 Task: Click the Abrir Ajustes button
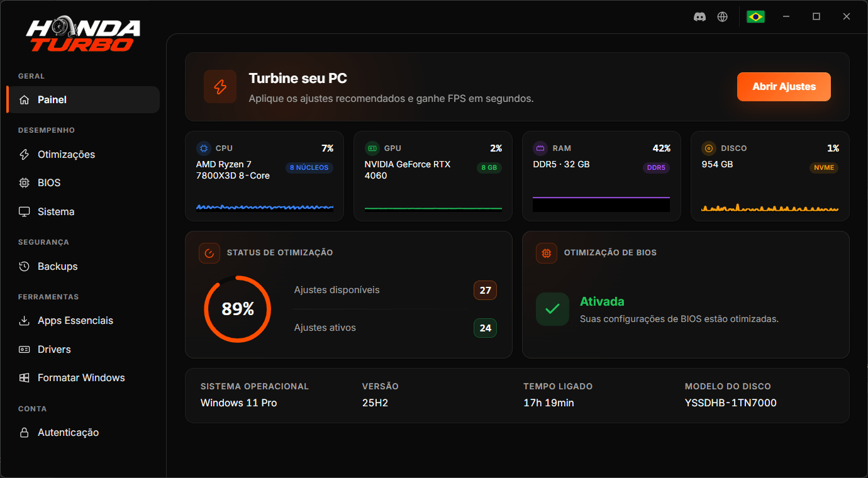point(784,87)
